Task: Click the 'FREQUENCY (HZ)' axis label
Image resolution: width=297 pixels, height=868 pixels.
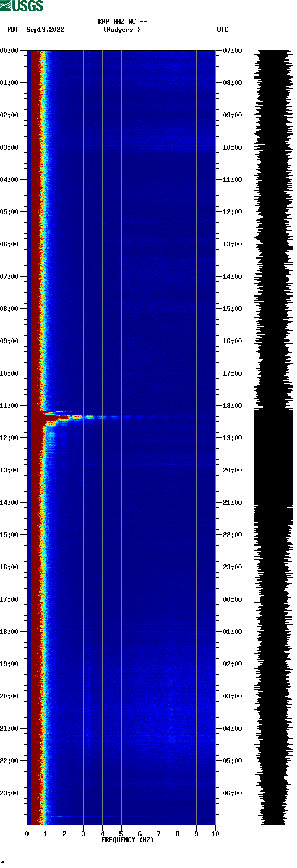Action: (128, 840)
